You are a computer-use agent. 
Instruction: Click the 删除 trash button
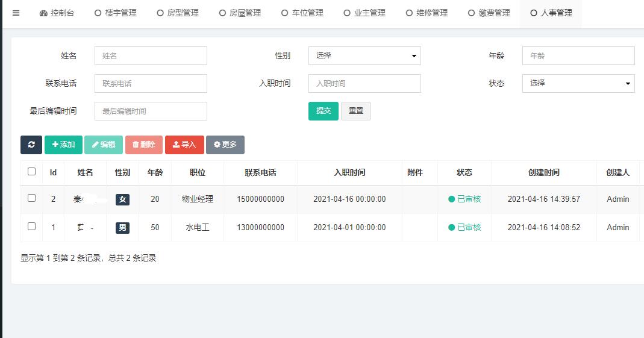tap(143, 145)
